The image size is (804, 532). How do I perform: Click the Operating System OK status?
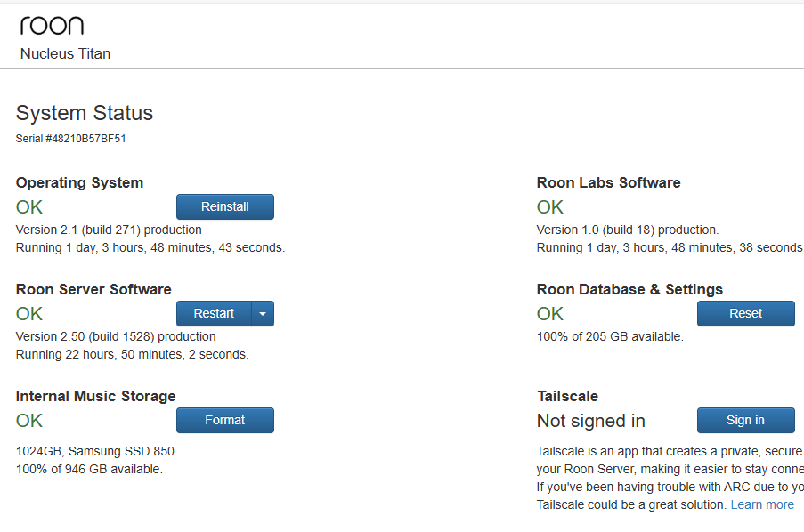(x=29, y=207)
